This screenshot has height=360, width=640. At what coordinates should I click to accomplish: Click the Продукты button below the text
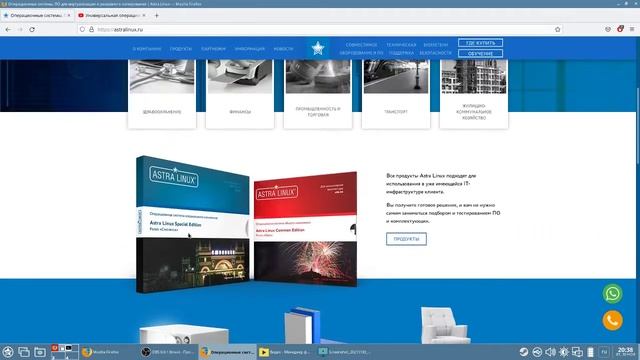click(407, 239)
